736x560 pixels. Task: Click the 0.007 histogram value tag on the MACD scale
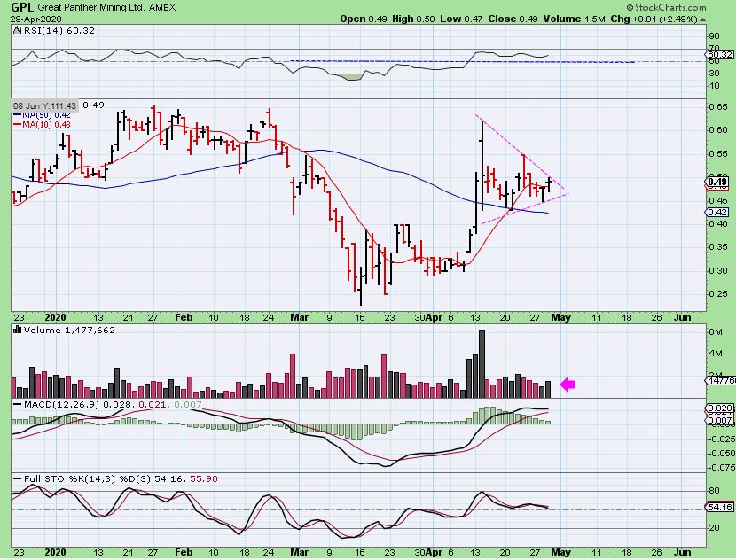click(721, 420)
